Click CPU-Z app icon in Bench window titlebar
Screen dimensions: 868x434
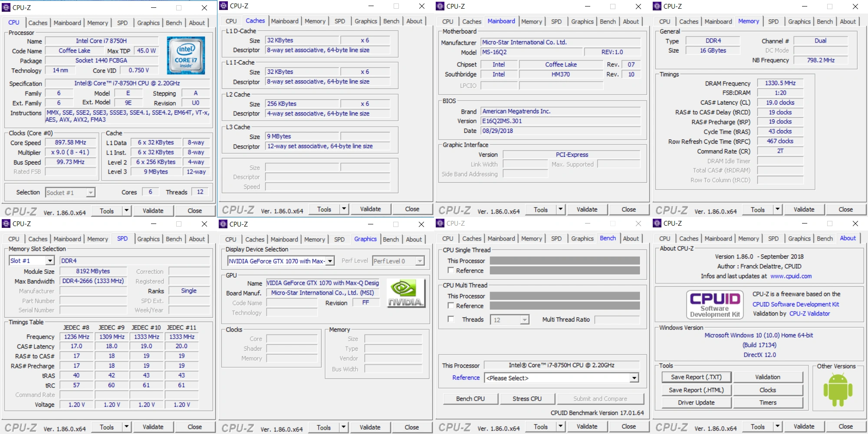click(440, 223)
